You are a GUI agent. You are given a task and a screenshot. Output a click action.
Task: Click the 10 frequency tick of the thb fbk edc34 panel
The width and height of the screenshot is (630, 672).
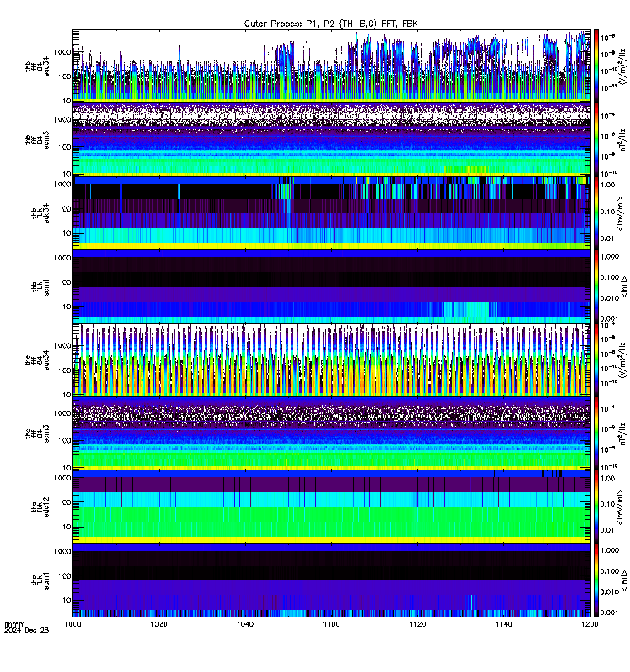point(66,234)
